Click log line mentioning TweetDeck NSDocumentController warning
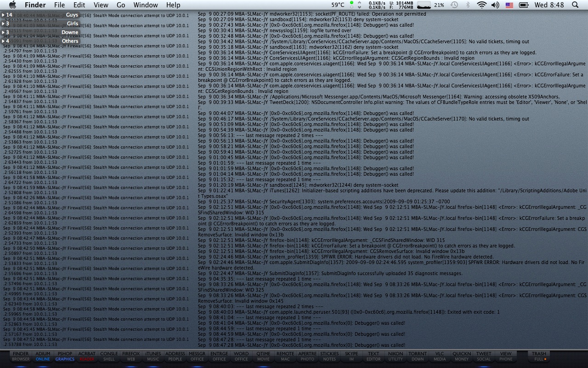This screenshot has width=588, height=368. click(x=392, y=105)
